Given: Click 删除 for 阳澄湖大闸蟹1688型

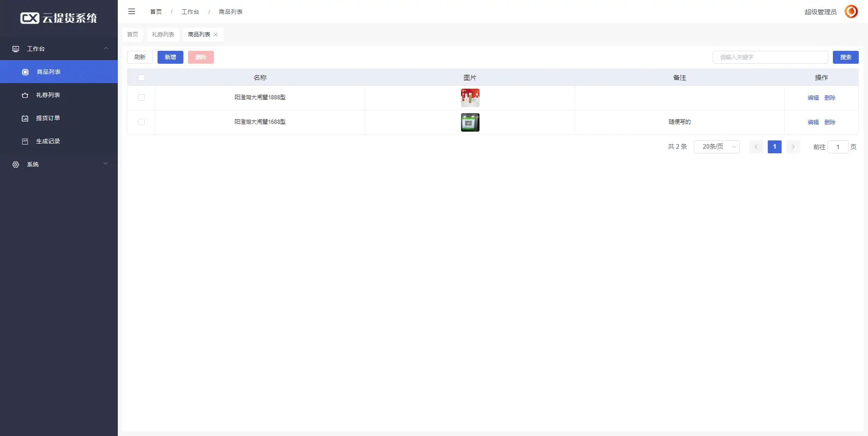Looking at the screenshot, I should (x=830, y=122).
